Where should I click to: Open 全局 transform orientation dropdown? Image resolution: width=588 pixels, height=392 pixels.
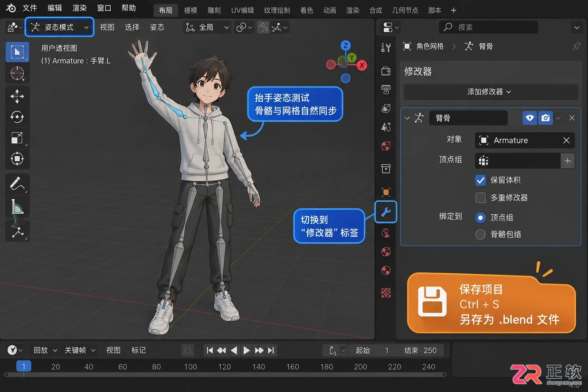pyautogui.click(x=208, y=28)
